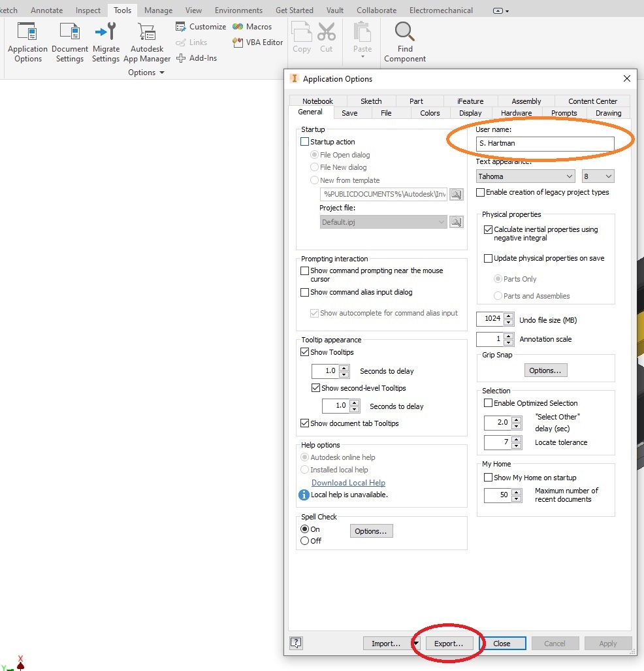Open the Hardware tab
The width and height of the screenshot is (644, 671).
(516, 113)
